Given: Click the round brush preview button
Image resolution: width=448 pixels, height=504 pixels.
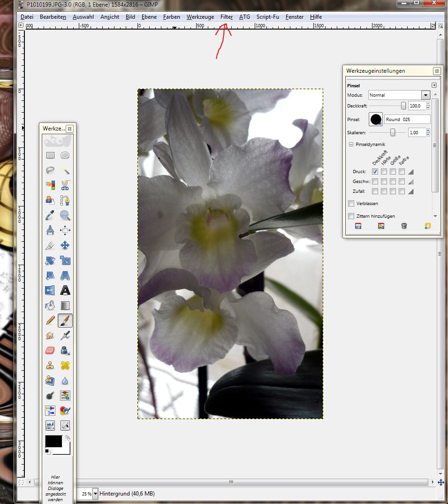Looking at the screenshot, I should (375, 120).
